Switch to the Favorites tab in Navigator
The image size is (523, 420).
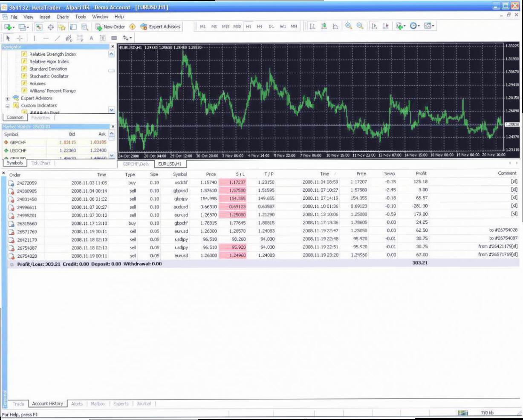point(40,118)
